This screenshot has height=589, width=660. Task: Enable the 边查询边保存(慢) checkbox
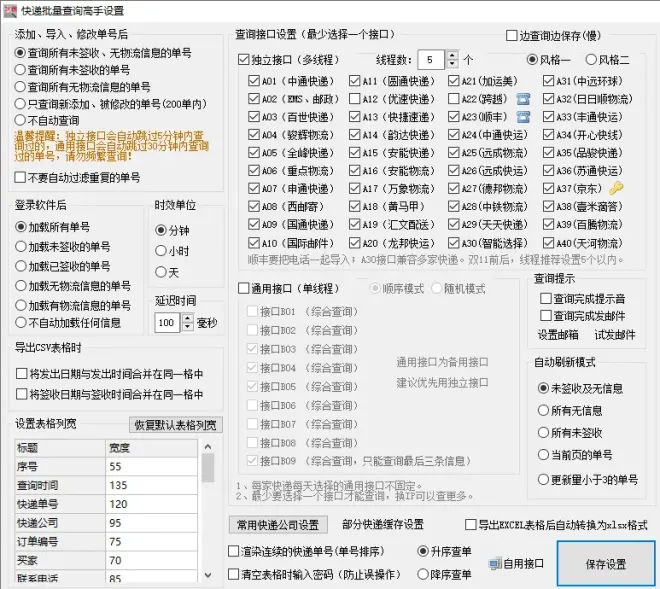coord(512,35)
